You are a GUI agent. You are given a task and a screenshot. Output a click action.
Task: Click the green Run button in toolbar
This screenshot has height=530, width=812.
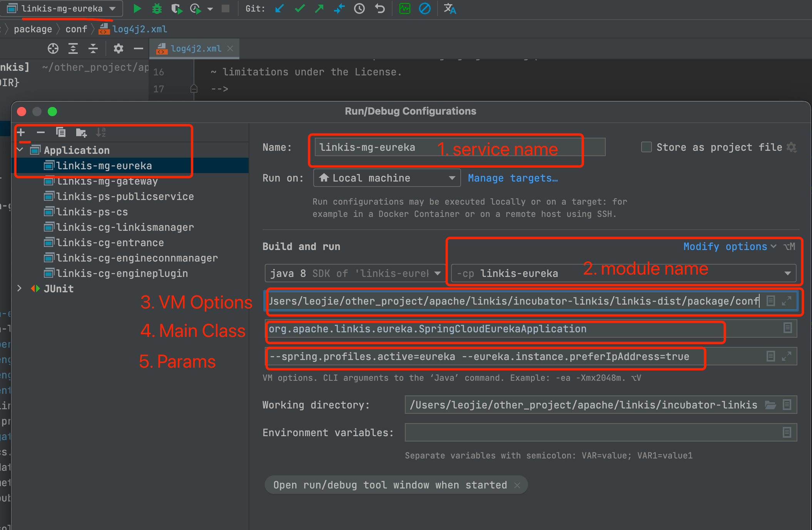[137, 8]
